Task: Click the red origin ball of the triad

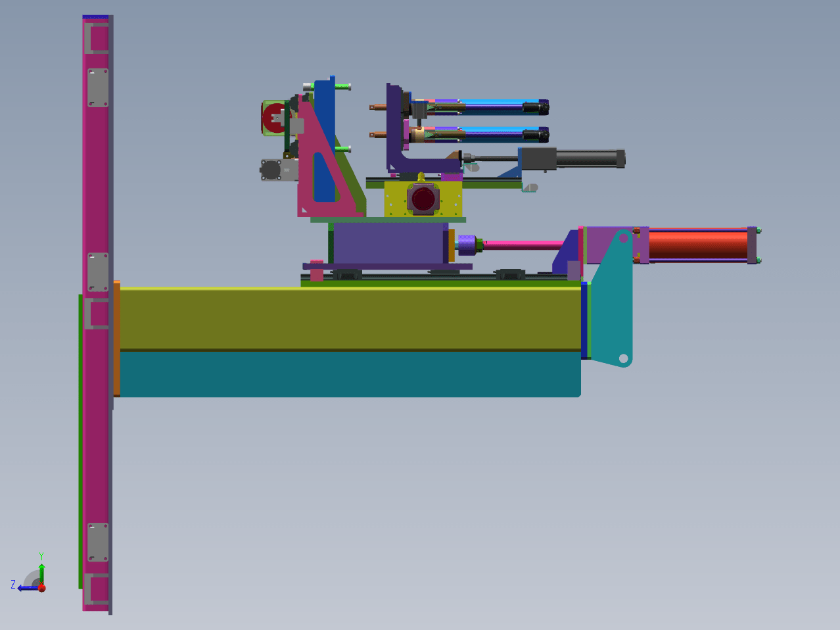Action: pyautogui.click(x=41, y=588)
